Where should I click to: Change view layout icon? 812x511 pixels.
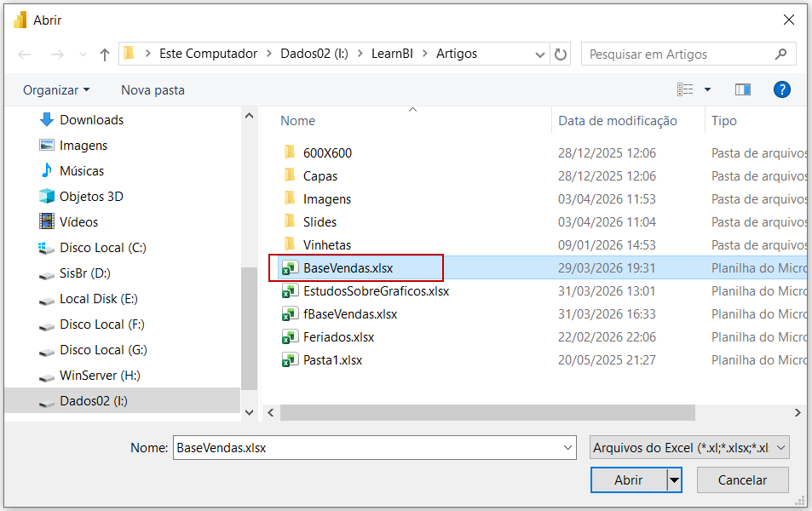pyautogui.click(x=685, y=89)
